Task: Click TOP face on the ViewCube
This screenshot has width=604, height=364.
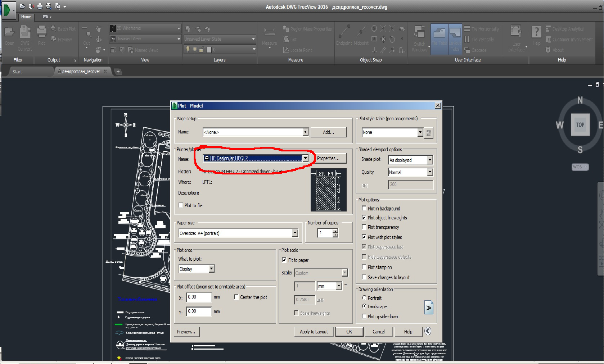Action: 580,125
